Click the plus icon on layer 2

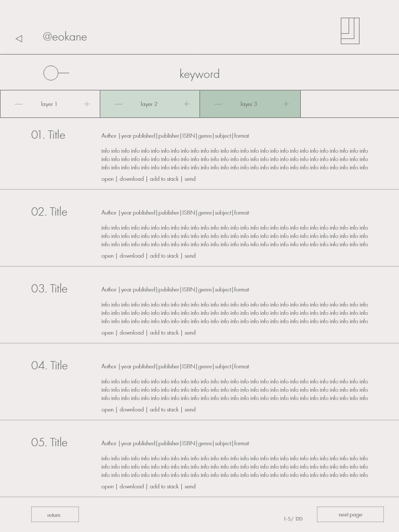187,104
